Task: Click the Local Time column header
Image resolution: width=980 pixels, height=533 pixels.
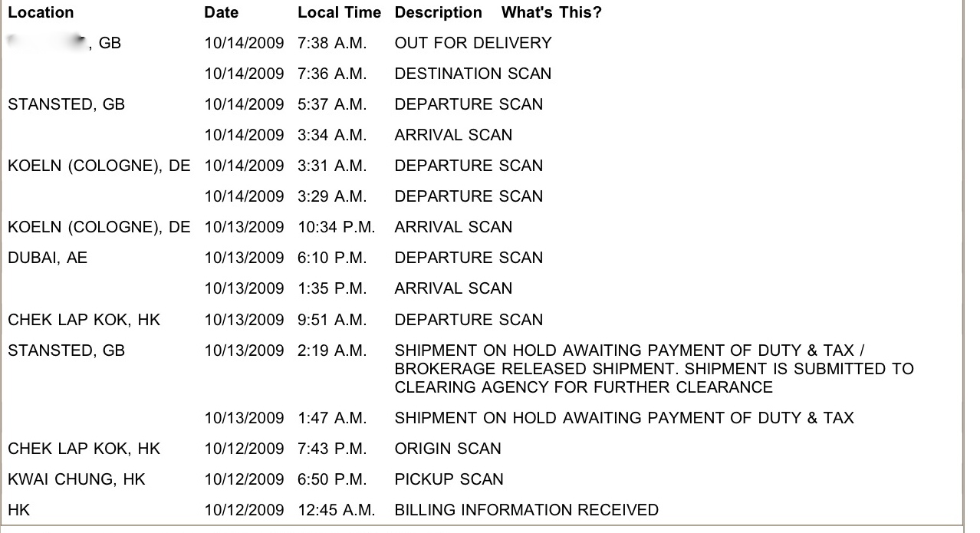Action: click(x=339, y=12)
